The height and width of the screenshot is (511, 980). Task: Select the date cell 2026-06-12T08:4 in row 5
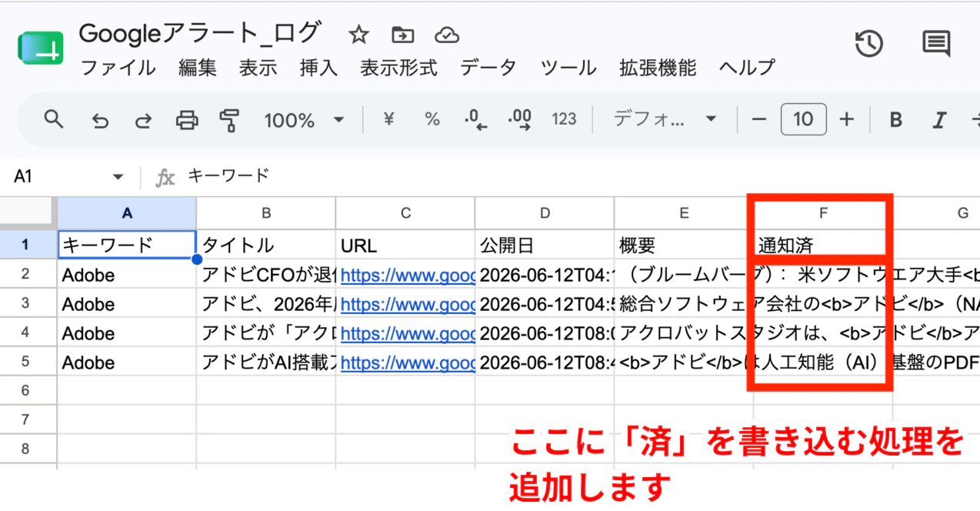point(545,362)
